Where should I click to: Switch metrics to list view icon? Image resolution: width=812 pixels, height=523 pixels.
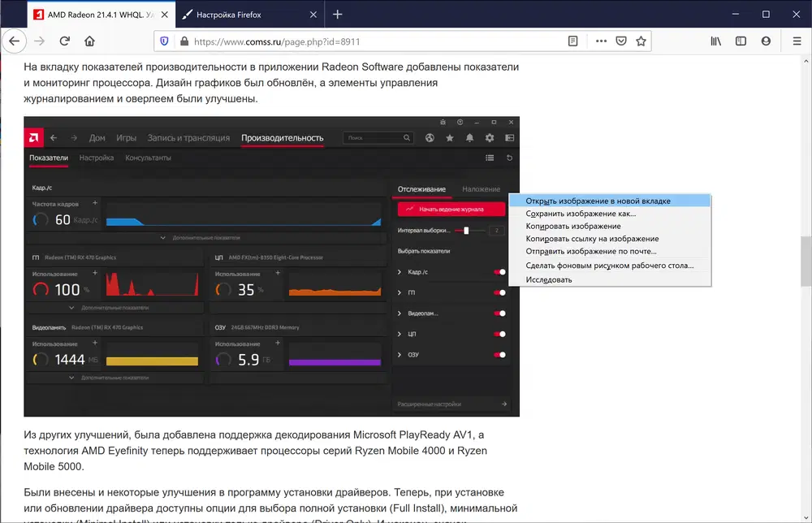[x=490, y=158]
